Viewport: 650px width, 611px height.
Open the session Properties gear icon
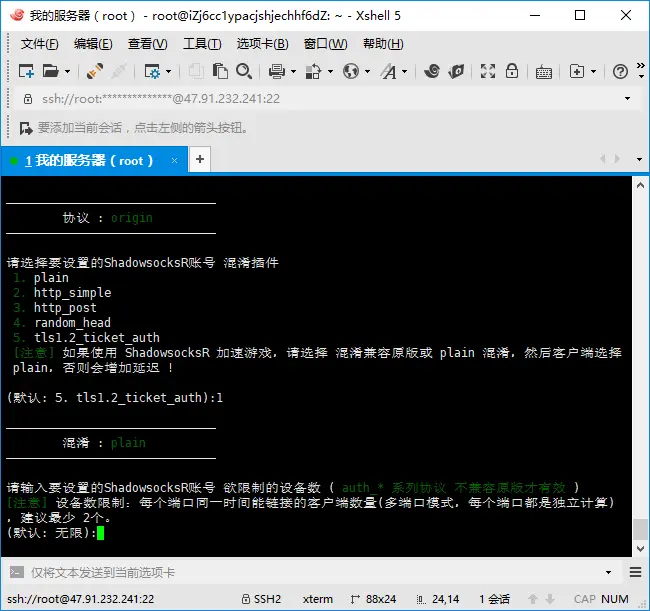click(152, 71)
